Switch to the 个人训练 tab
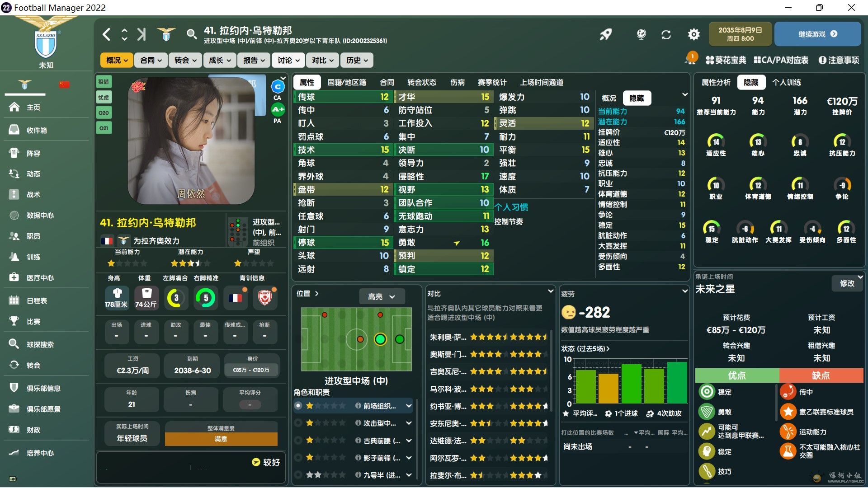This screenshot has height=488, width=868. (787, 82)
